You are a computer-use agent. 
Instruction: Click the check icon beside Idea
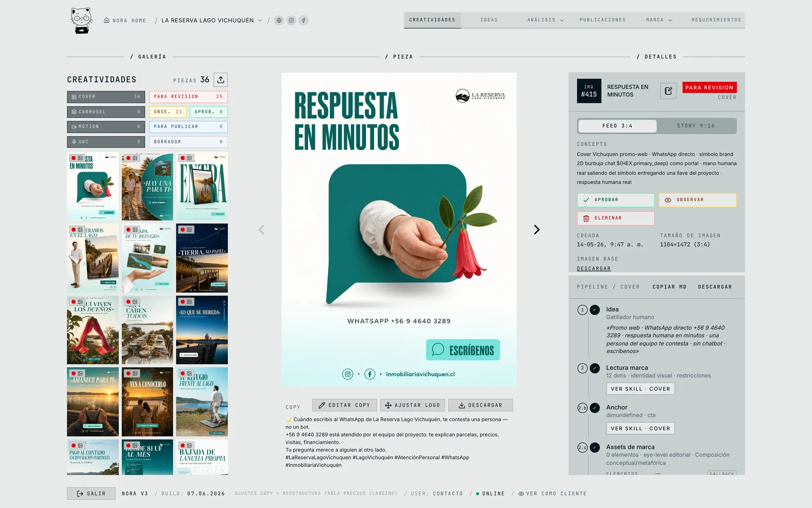(595, 310)
